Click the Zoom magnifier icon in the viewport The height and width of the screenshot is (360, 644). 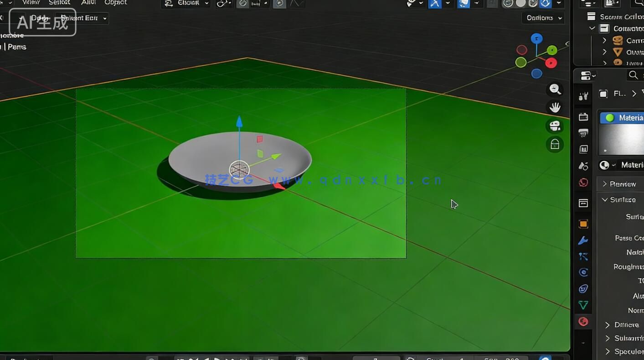point(555,89)
